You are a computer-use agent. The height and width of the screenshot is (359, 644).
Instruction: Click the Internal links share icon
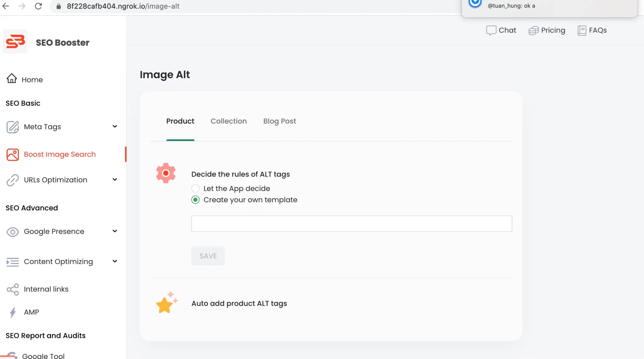[x=13, y=289]
